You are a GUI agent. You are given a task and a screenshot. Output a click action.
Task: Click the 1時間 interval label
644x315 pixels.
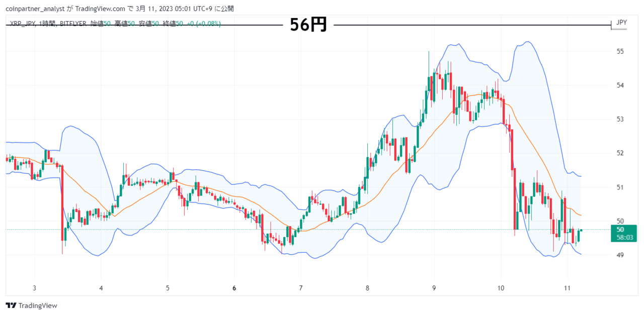coord(46,24)
